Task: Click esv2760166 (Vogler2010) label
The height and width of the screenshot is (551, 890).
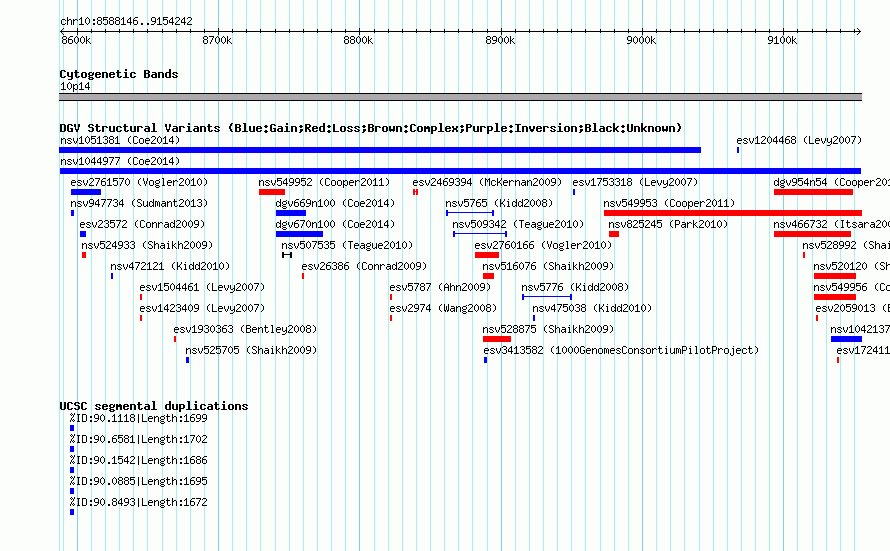Action: tap(543, 245)
